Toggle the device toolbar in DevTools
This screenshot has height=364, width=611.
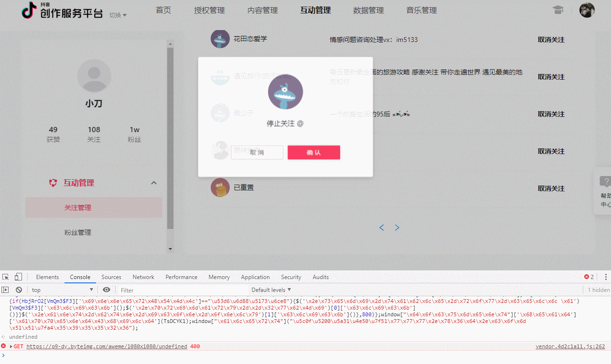click(x=18, y=277)
